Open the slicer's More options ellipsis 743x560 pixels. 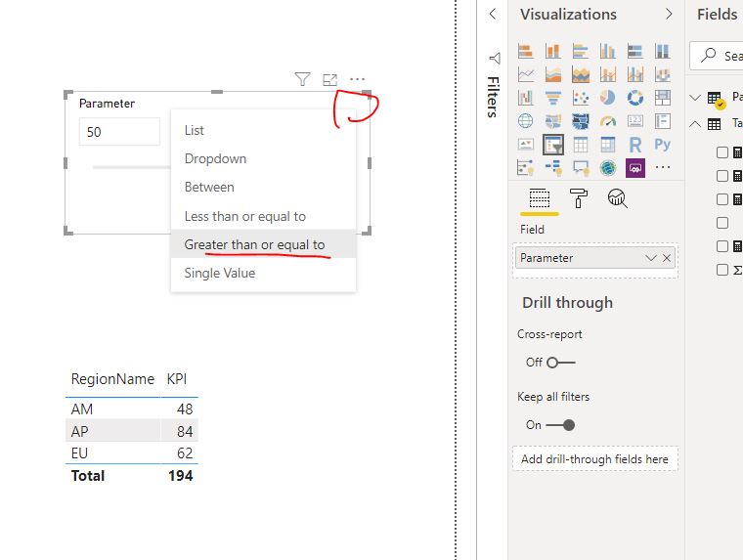357,79
